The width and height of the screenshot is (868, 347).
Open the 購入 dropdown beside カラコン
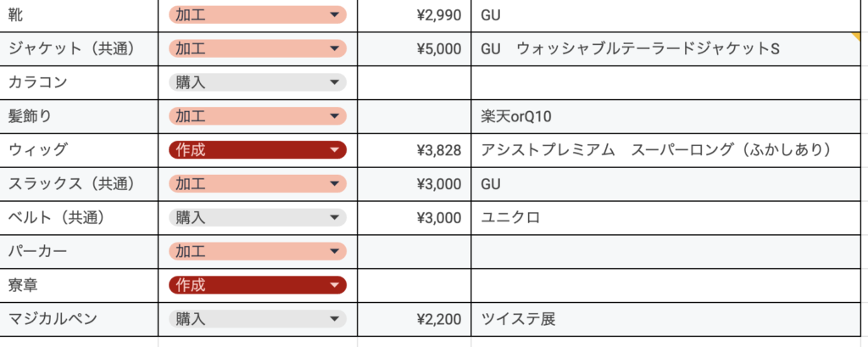(257, 82)
